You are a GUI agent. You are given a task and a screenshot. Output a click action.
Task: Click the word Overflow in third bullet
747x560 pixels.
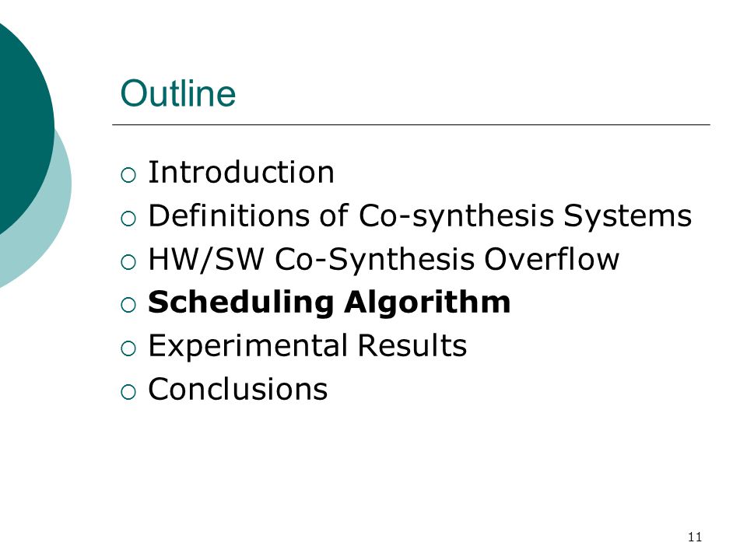(552, 260)
